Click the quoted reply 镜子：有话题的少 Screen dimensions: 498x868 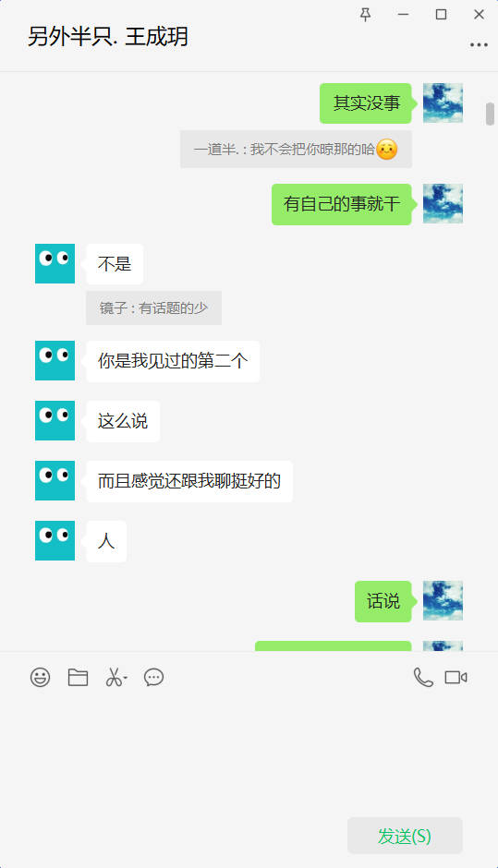click(153, 307)
